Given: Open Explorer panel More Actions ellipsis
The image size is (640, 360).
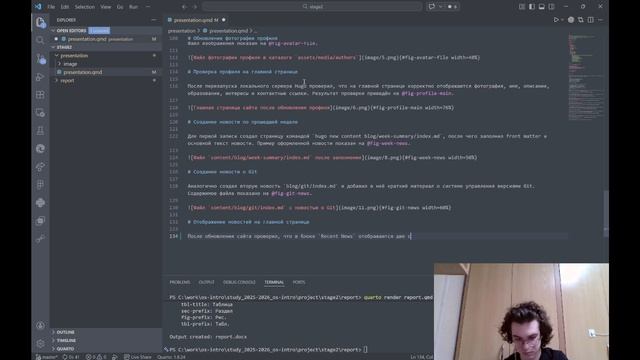Looking at the screenshot, I should click(153, 20).
